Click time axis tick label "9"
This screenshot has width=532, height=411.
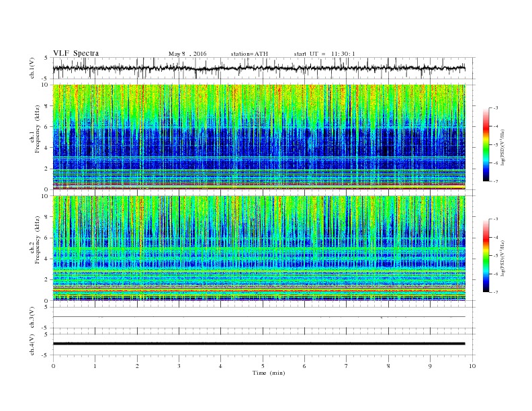coord(430,366)
